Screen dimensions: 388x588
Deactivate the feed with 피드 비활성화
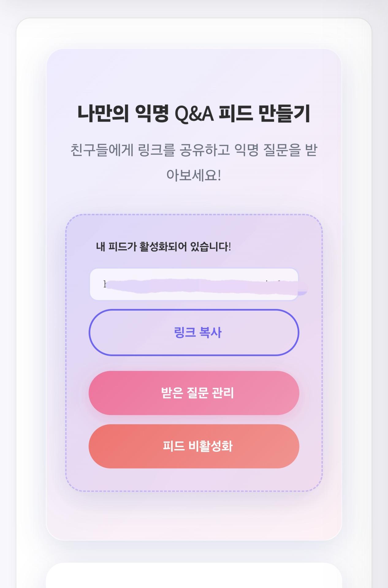pos(194,446)
